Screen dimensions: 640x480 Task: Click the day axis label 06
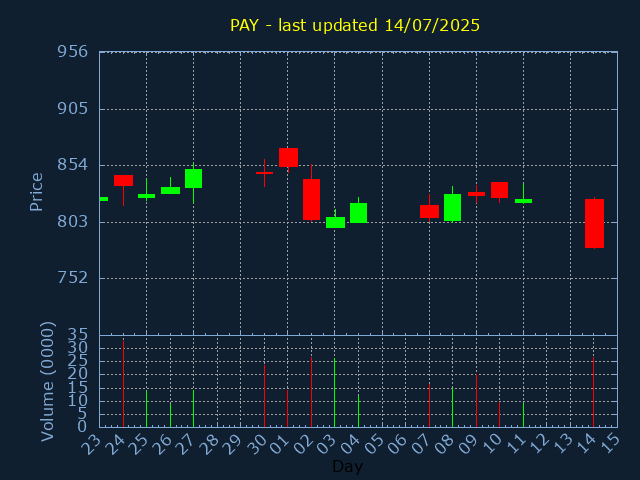click(398, 444)
